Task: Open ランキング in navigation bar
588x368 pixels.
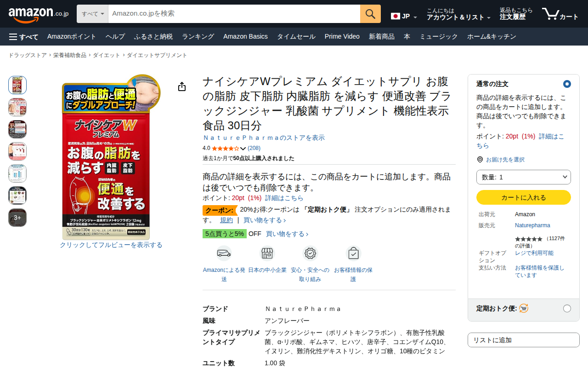Action: 198,37
